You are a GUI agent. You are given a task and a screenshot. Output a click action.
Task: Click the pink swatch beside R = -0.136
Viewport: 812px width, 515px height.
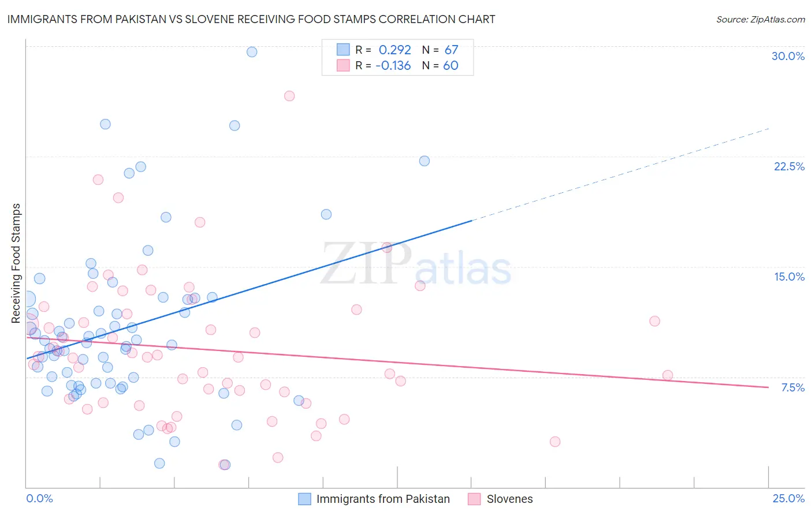pyautogui.click(x=343, y=65)
